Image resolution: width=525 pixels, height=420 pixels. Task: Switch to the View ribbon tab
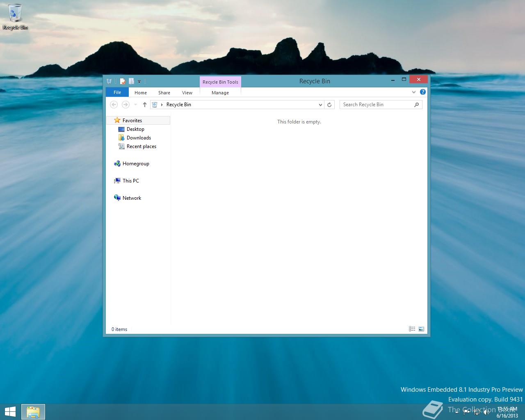pyautogui.click(x=187, y=93)
